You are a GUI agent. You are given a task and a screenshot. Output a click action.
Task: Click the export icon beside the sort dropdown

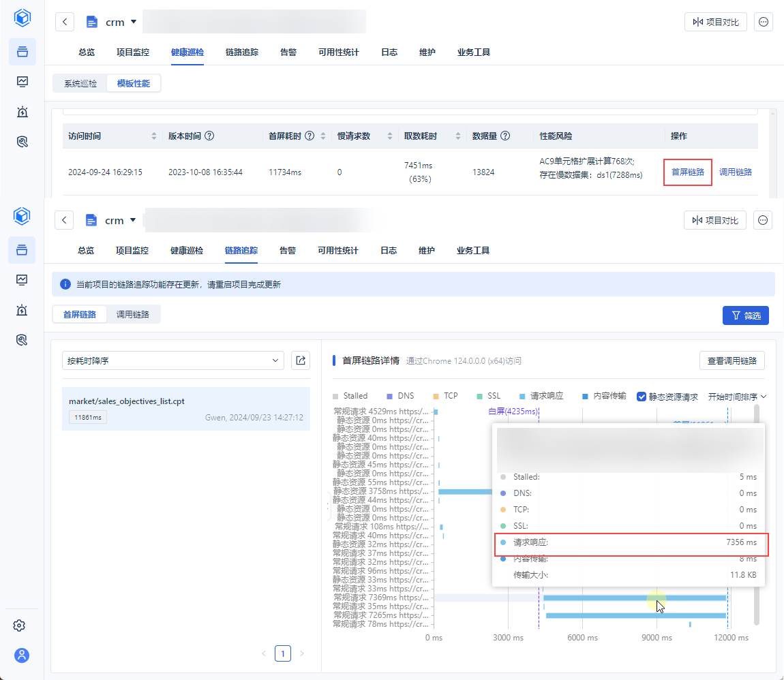tap(301, 360)
